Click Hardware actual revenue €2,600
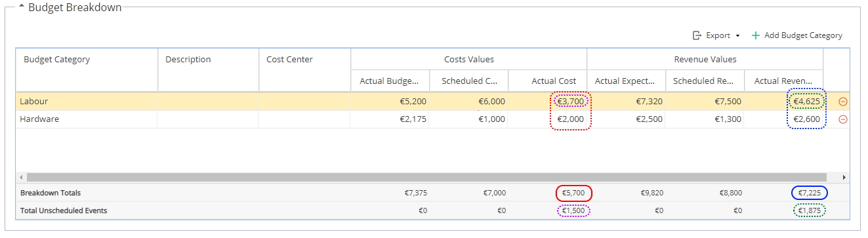The image size is (868, 238). coord(806,119)
